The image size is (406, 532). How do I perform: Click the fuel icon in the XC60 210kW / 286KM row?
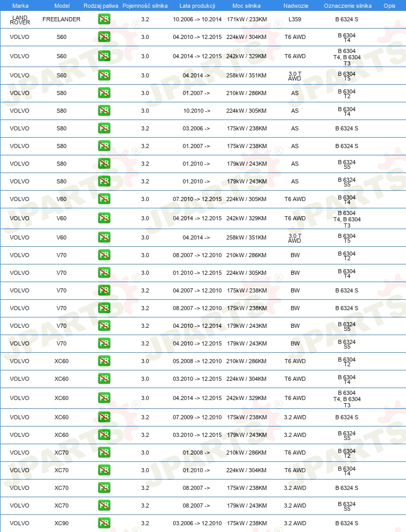(x=104, y=361)
